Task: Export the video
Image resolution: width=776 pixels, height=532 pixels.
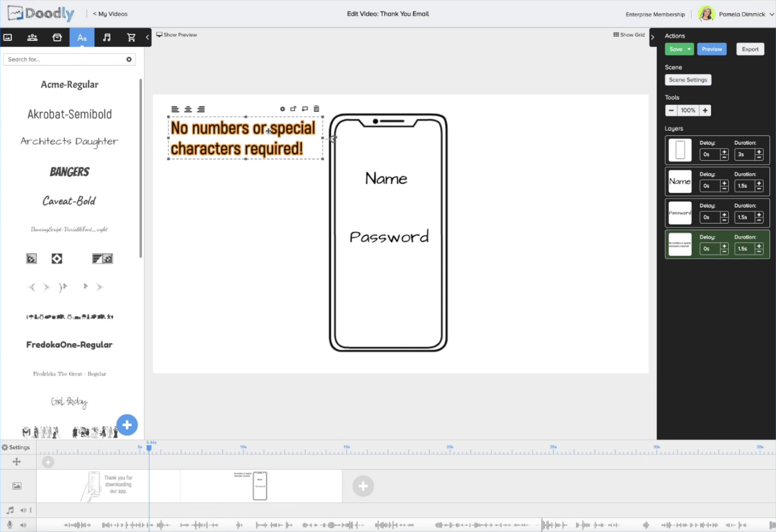Action: pyautogui.click(x=750, y=49)
